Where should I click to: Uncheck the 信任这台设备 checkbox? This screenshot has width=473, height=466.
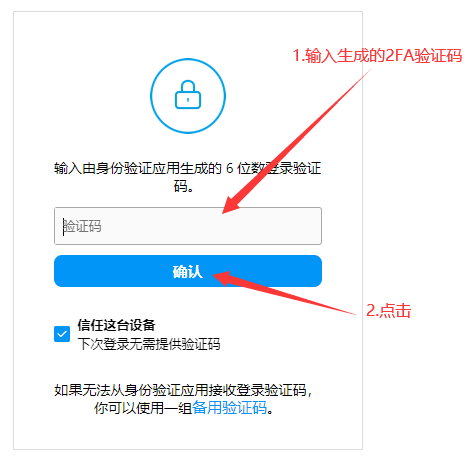pyautogui.click(x=62, y=334)
